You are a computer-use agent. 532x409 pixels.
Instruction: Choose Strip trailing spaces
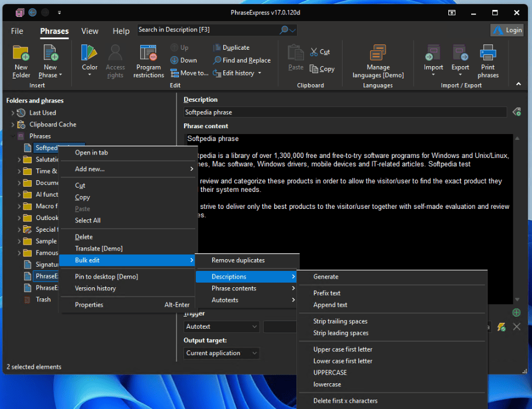click(392, 321)
